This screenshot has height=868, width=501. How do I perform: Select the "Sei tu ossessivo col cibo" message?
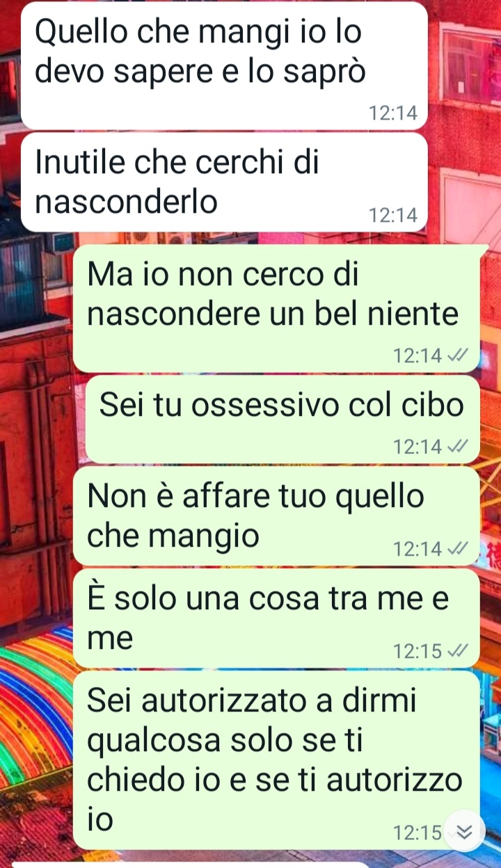(x=283, y=420)
